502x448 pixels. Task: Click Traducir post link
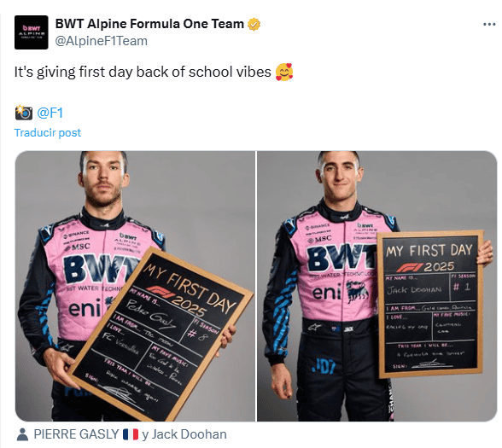(x=48, y=132)
